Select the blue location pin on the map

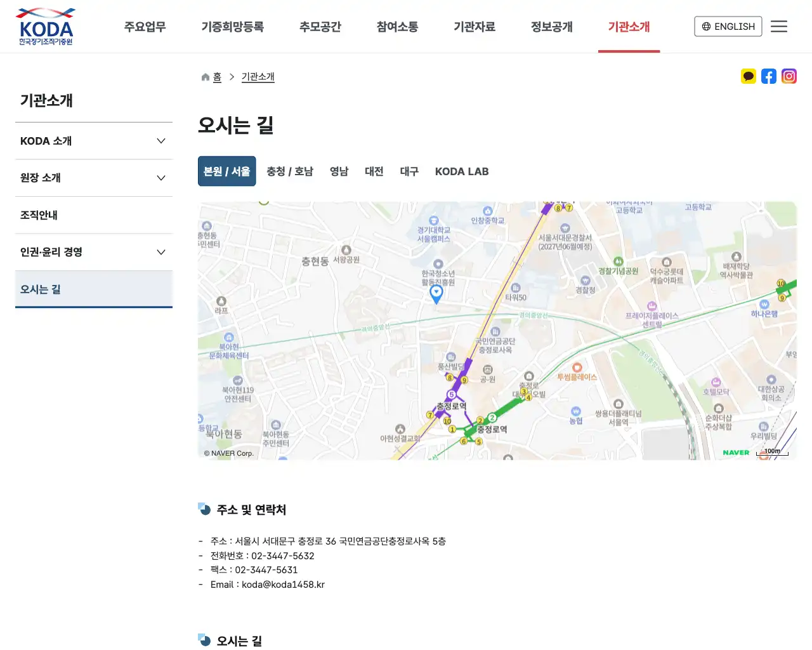(436, 293)
